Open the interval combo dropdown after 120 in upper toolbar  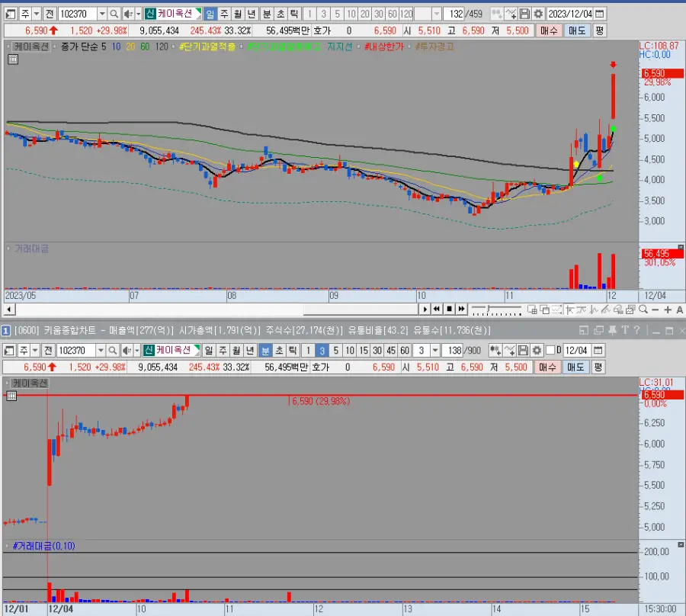(436, 14)
